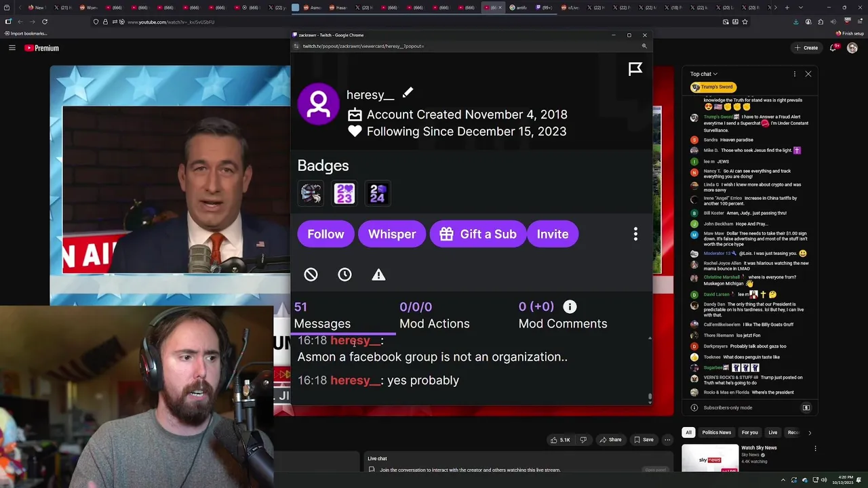Click heresy__ name in Asmon facebook message
Image resolution: width=868 pixels, height=488 pixels.
pos(355,340)
